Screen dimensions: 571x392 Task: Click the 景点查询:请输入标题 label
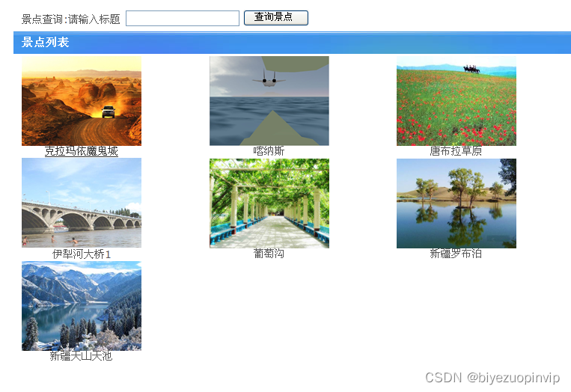[70, 19]
